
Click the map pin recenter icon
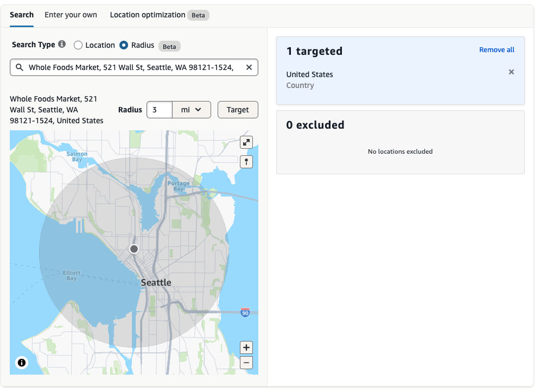click(246, 161)
